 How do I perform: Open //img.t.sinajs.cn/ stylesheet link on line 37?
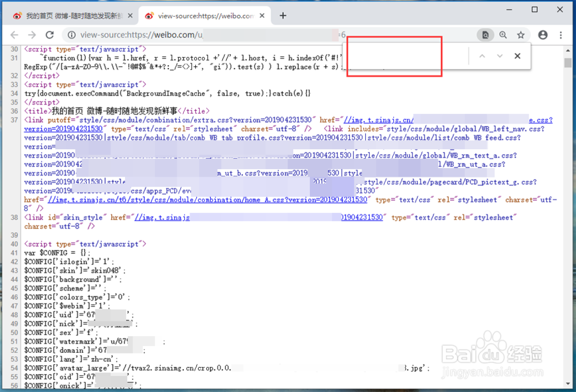(x=379, y=120)
